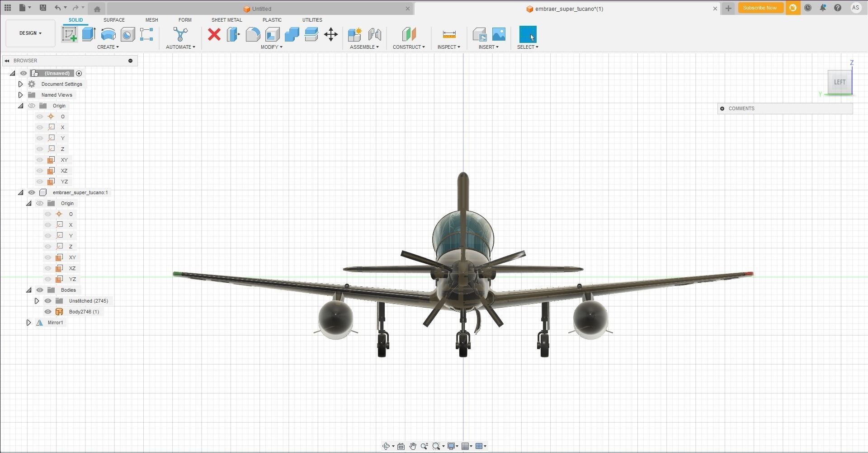Activate the root component radio button

coord(79,73)
